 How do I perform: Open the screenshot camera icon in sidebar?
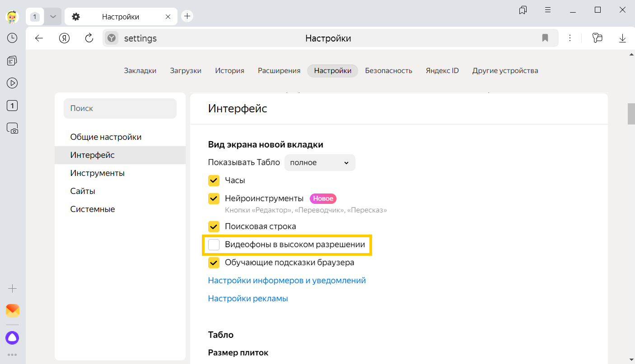tap(12, 129)
